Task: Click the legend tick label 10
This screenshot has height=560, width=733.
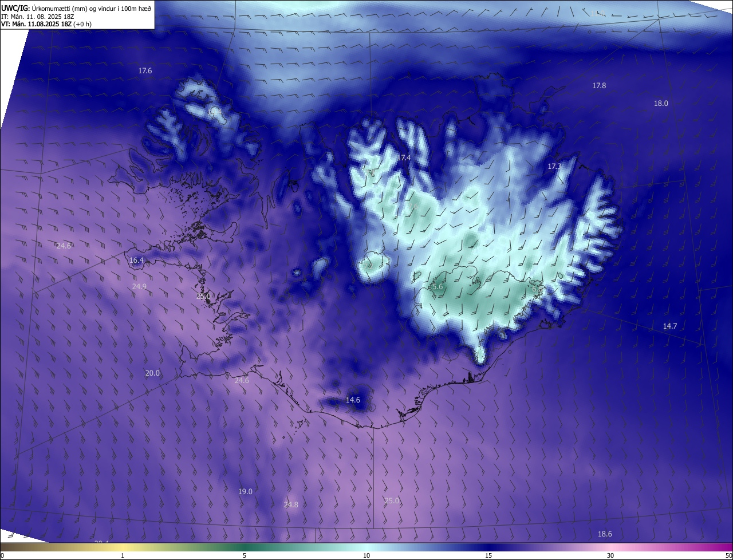Action: pyautogui.click(x=366, y=555)
